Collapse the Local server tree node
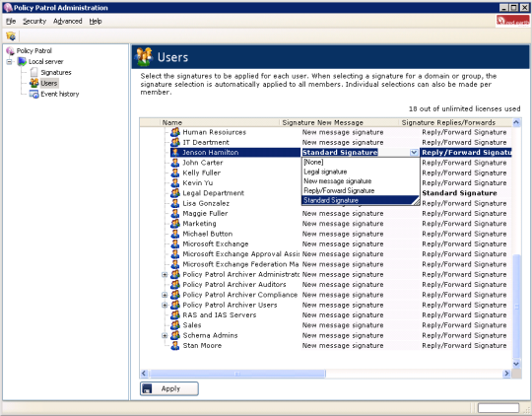The height and width of the screenshot is (416, 532). coord(10,62)
